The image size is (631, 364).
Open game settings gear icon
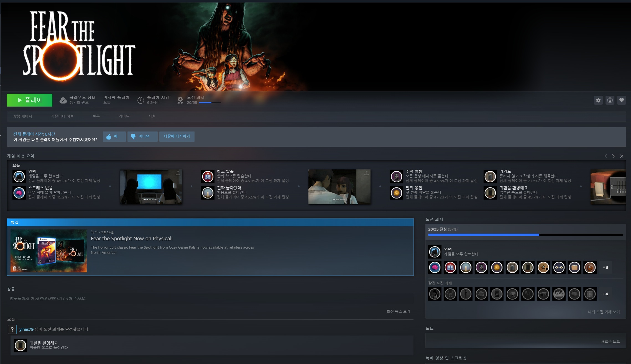598,100
